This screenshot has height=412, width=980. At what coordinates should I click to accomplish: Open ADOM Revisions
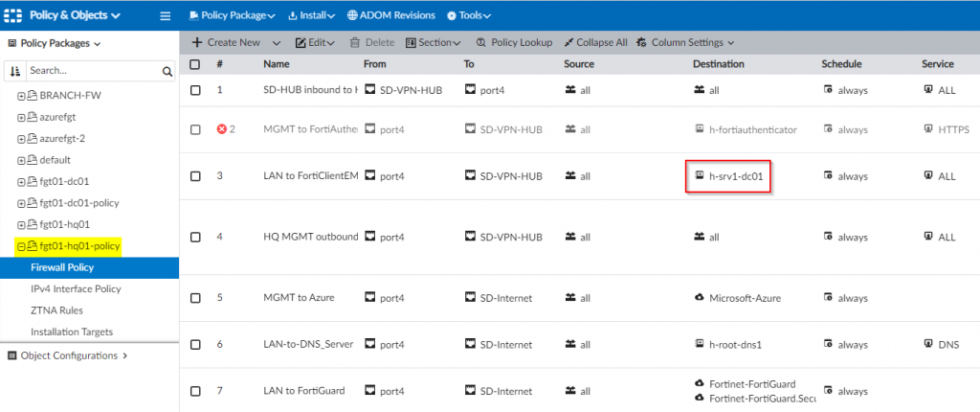(x=390, y=15)
